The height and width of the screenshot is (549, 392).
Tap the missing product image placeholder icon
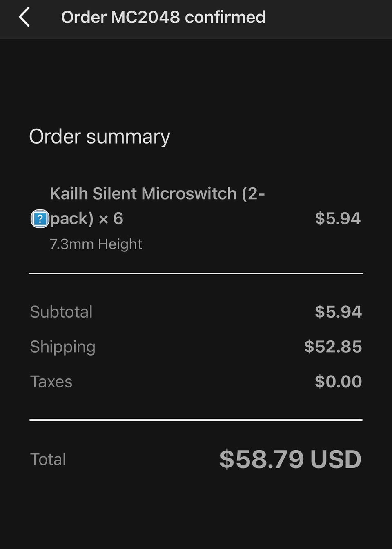click(40, 219)
